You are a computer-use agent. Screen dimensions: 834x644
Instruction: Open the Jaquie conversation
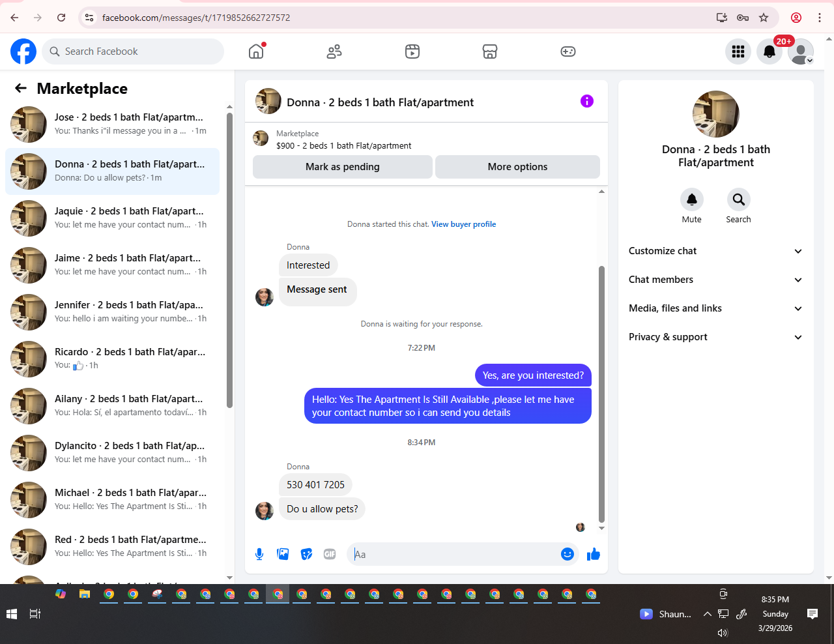(x=112, y=218)
